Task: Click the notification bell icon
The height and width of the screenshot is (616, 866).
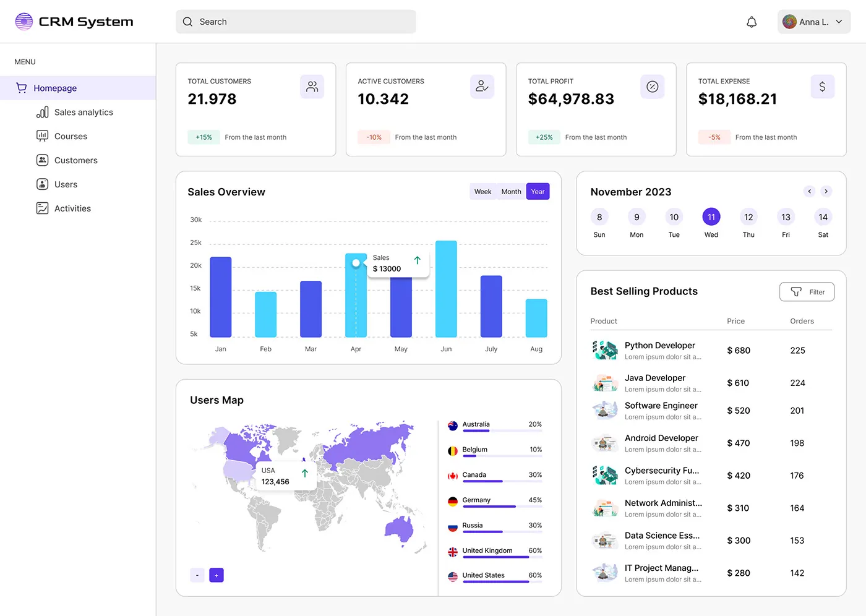Action: click(752, 21)
